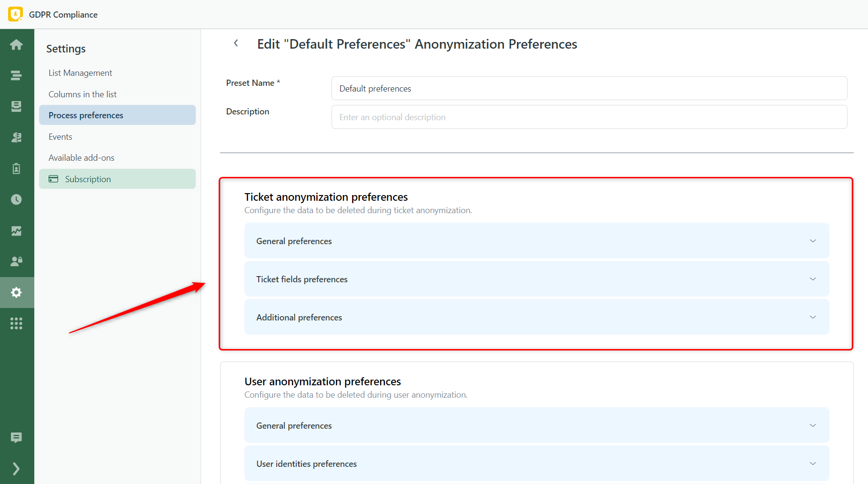Select Process preferences menu item
Image resolution: width=868 pixels, height=484 pixels.
117,115
